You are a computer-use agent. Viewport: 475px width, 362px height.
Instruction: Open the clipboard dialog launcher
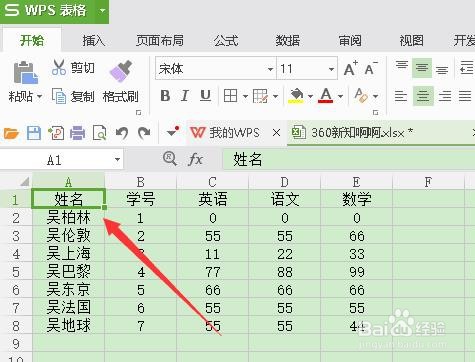coord(138,113)
